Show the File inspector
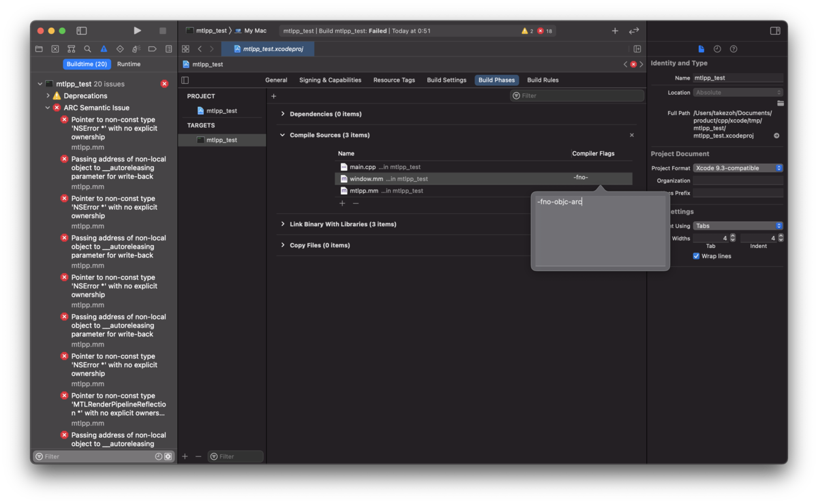Image resolution: width=818 pixels, height=504 pixels. tap(701, 49)
